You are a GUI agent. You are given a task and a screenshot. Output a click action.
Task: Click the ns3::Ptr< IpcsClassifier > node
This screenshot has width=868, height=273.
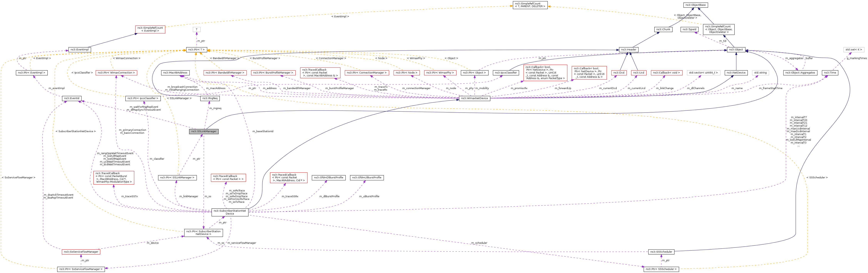pos(143,99)
